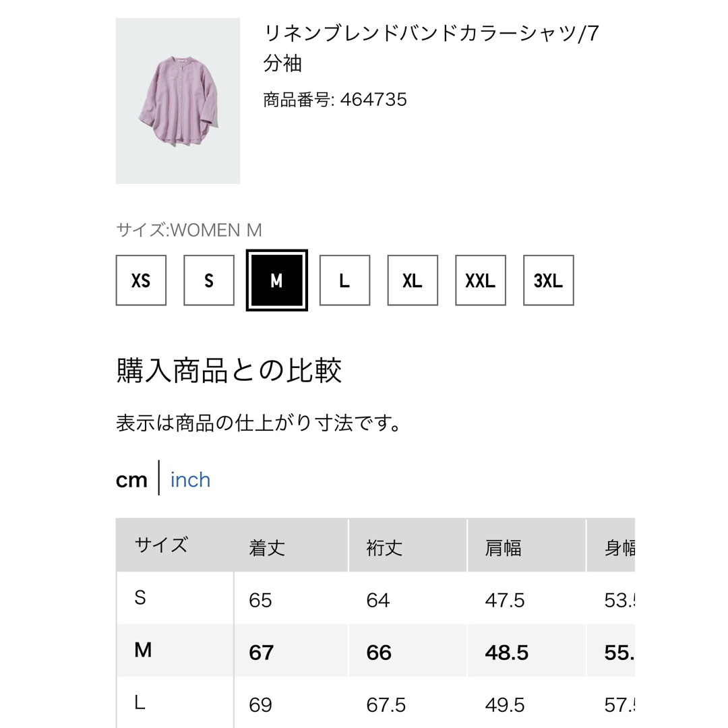
Task: Switch measurements to cm
Action: pyautogui.click(x=131, y=480)
